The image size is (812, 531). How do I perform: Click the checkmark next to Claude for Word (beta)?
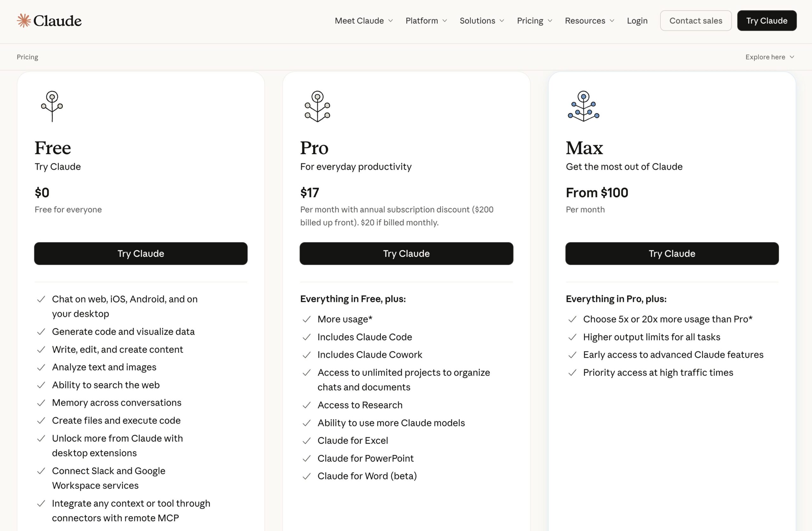pyautogui.click(x=307, y=476)
